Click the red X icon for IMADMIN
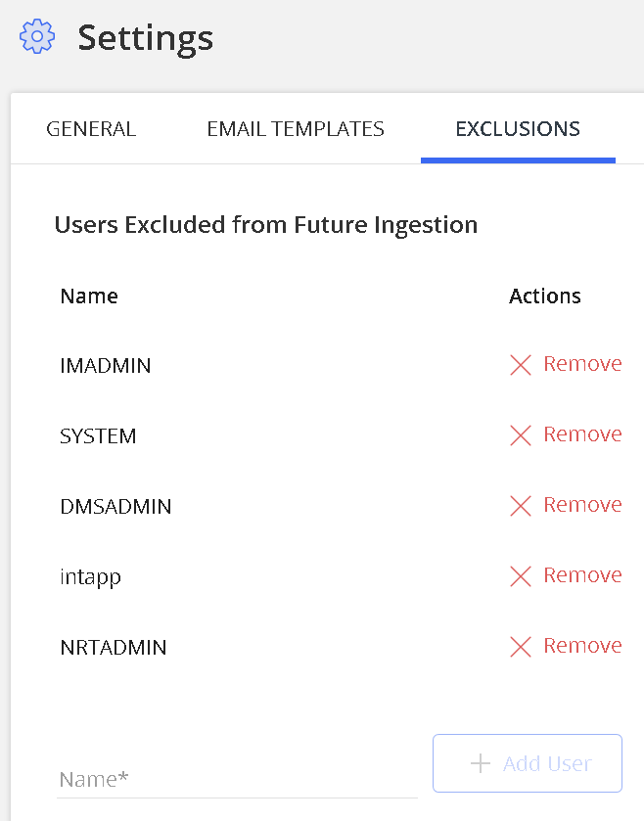Screen dimensions: 644x821 tap(521, 365)
